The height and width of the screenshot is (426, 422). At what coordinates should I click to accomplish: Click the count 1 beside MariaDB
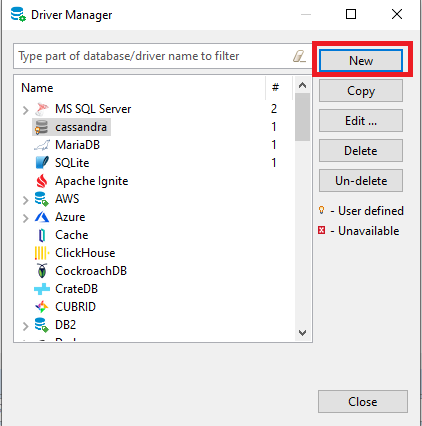coord(274,145)
